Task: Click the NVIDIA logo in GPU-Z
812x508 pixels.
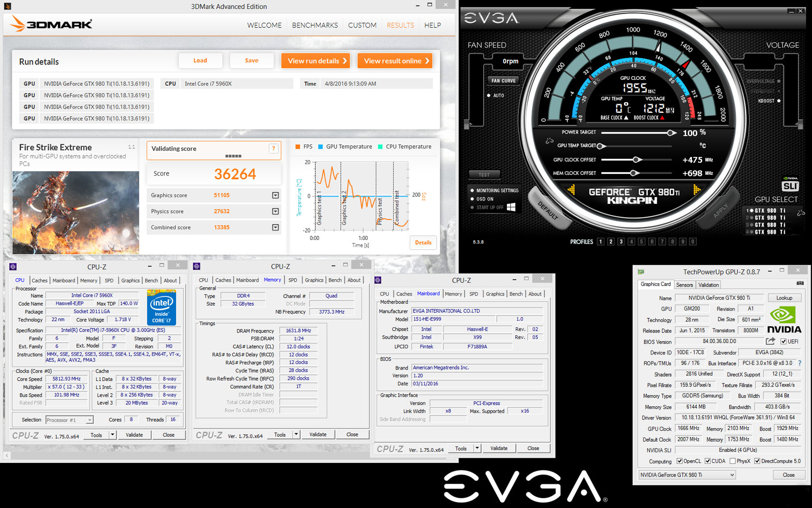Action: pyautogui.click(x=783, y=320)
